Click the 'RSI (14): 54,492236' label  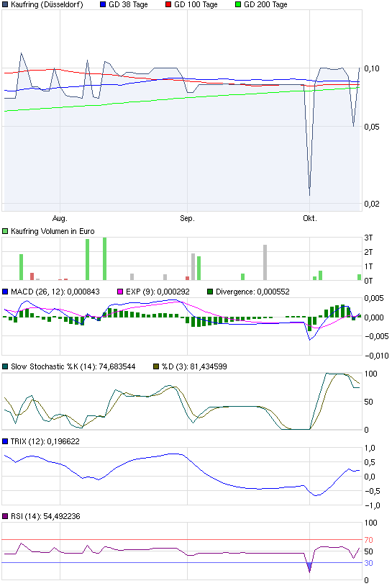(45, 516)
